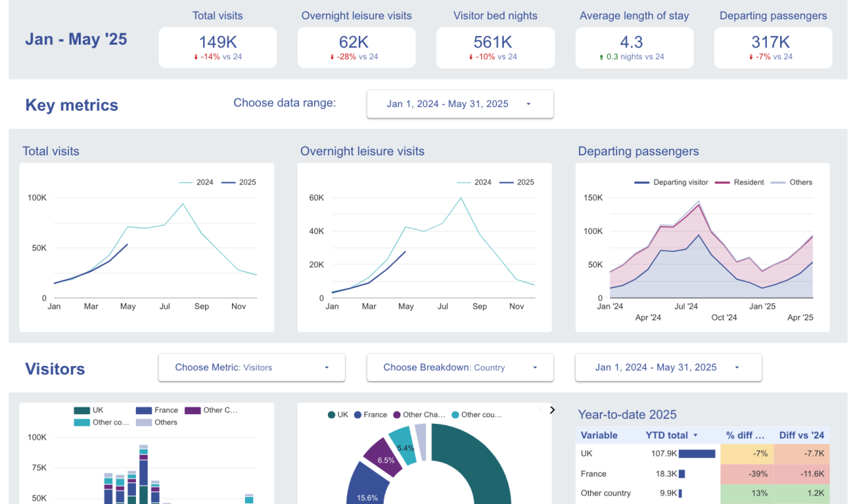
Task: Click the Other co... legend entry in bar chart
Action: 102,423
